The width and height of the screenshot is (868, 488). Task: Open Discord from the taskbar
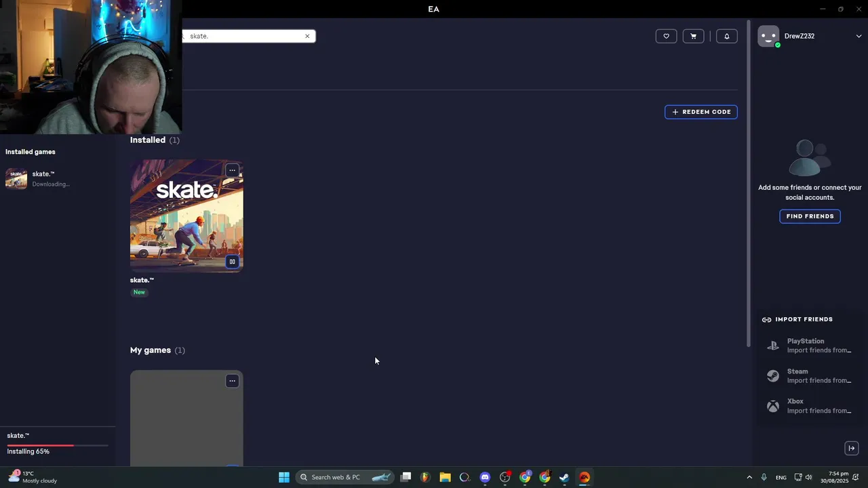coord(485,477)
